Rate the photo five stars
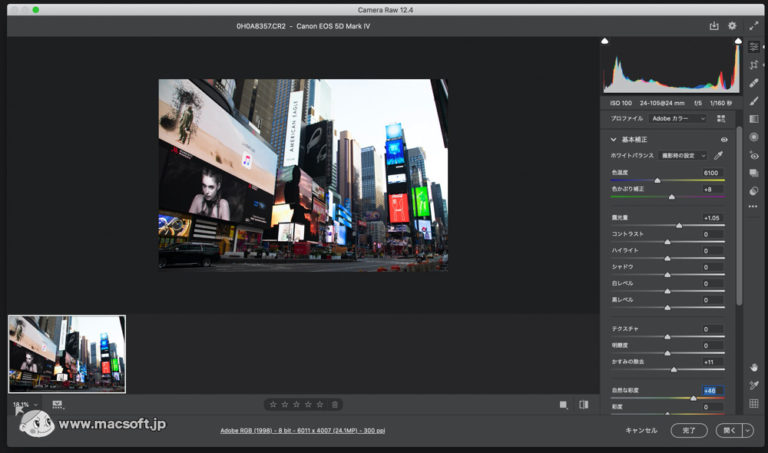Viewport: 768px width, 453px height. [320, 405]
